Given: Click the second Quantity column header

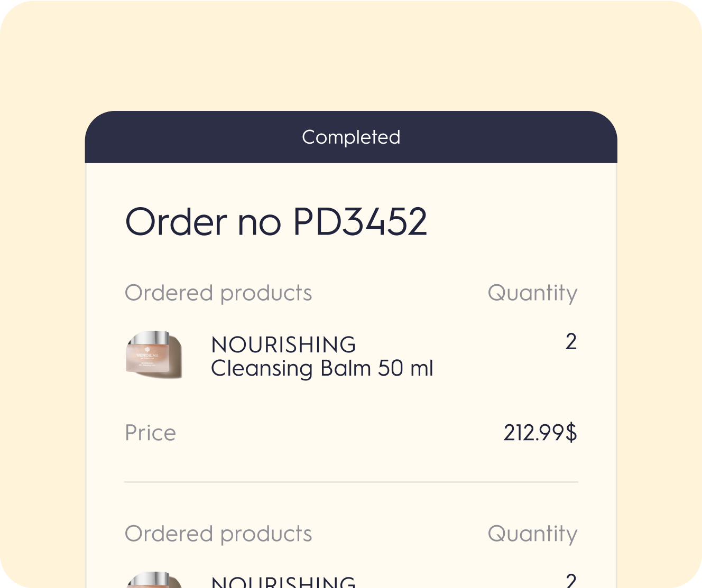Looking at the screenshot, I should pos(532,534).
